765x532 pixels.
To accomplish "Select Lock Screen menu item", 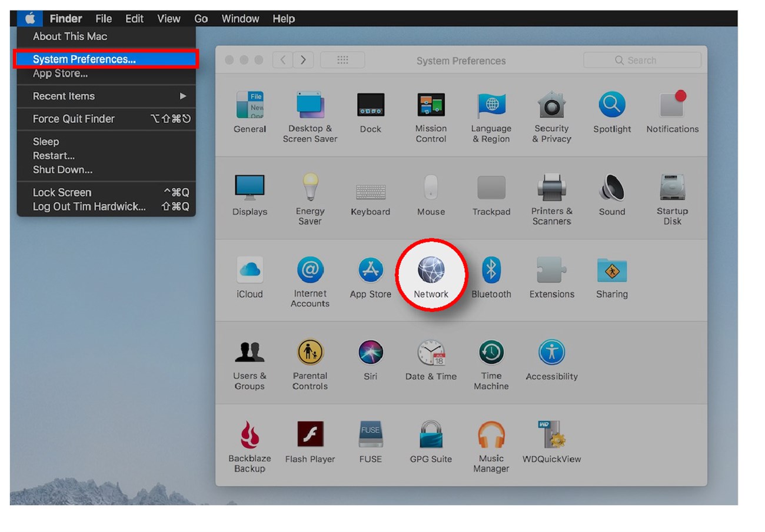I will pyautogui.click(x=106, y=192).
